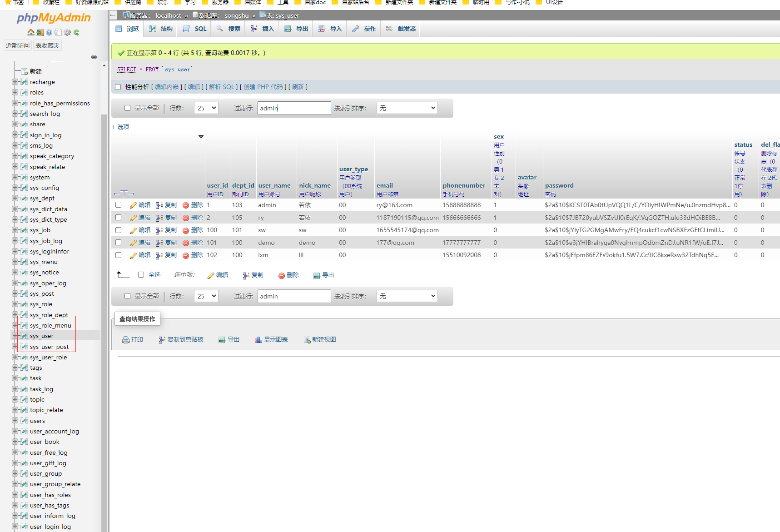Click the new table icon in tree

click(25, 71)
